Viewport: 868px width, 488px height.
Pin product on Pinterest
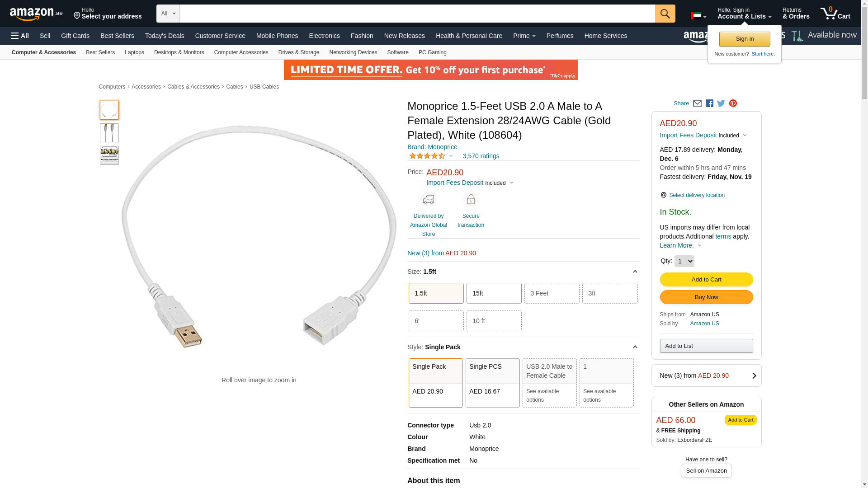pyautogui.click(x=733, y=103)
